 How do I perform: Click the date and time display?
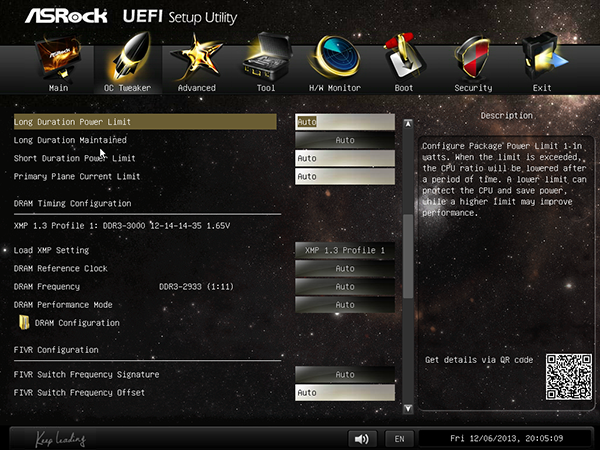pos(506,438)
